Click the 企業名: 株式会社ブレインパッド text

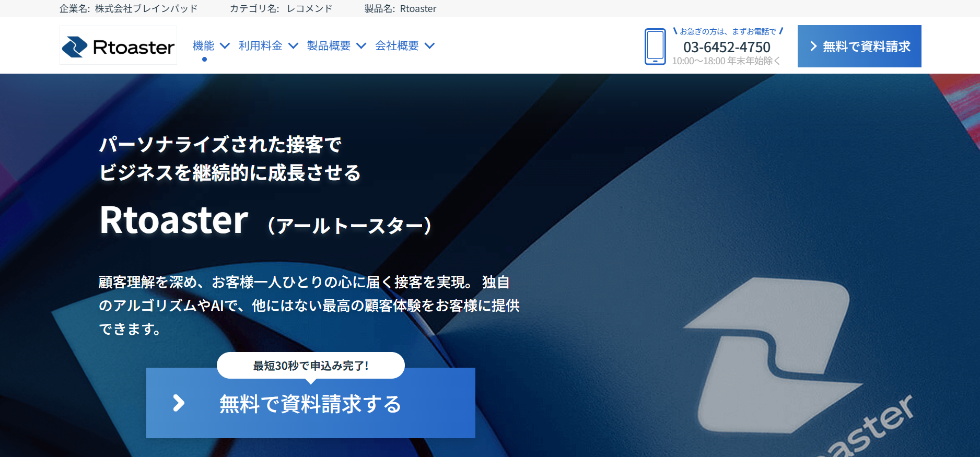pos(129,8)
